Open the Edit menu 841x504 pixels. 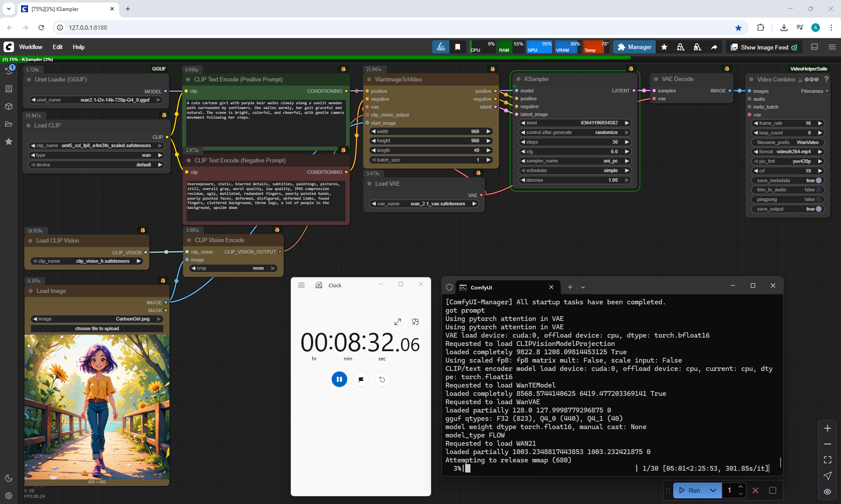point(57,47)
